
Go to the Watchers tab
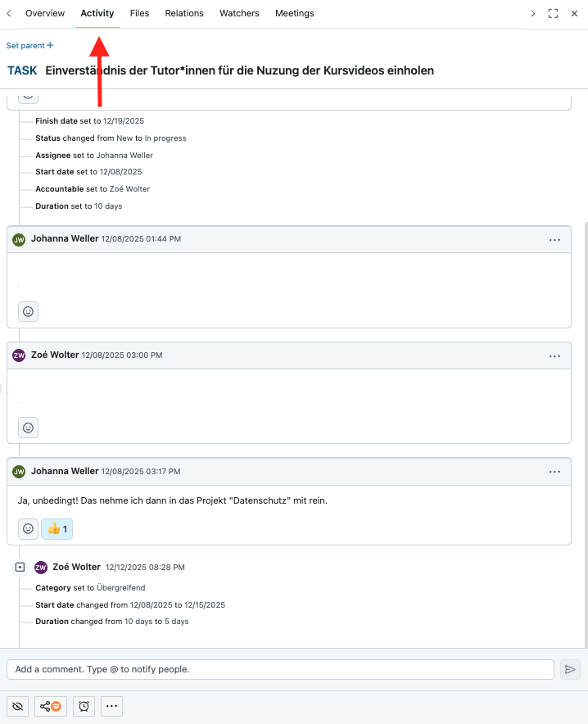(239, 13)
